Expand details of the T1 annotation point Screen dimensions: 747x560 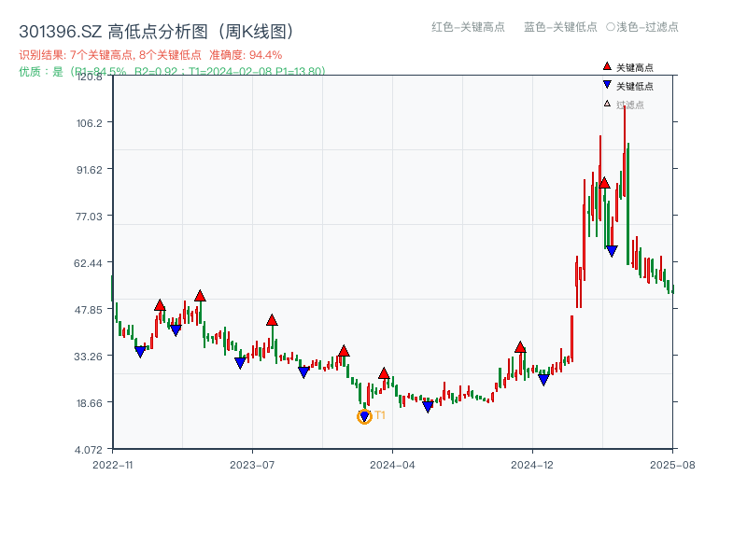(378, 417)
